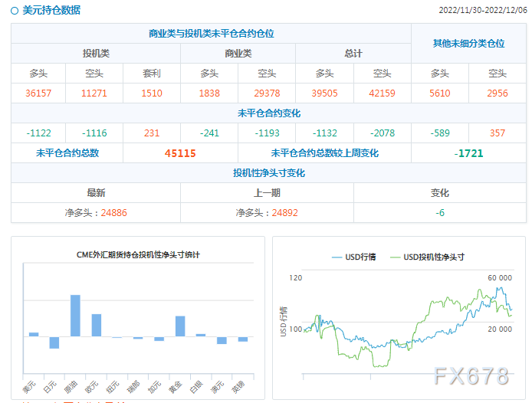532x403 pixels.
Task: Select the change value -1193
Action: pos(267,133)
